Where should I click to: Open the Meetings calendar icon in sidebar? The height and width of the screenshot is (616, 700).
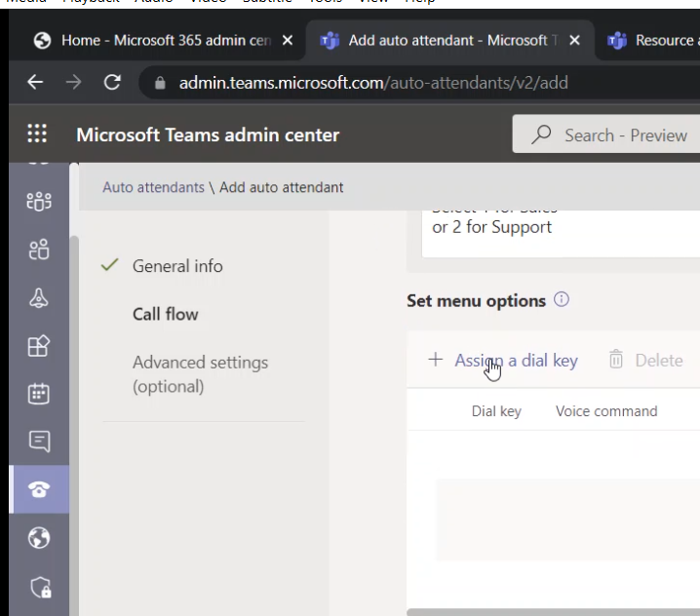39,394
